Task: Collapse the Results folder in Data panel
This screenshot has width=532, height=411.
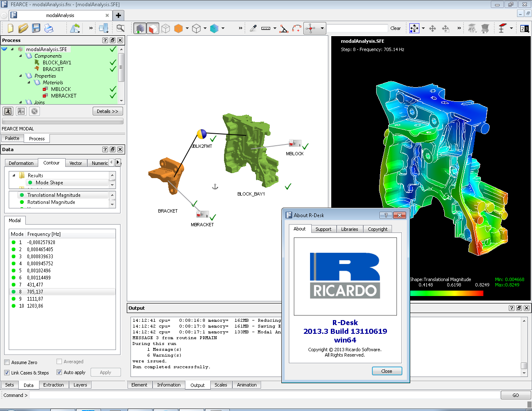Action: pos(14,176)
